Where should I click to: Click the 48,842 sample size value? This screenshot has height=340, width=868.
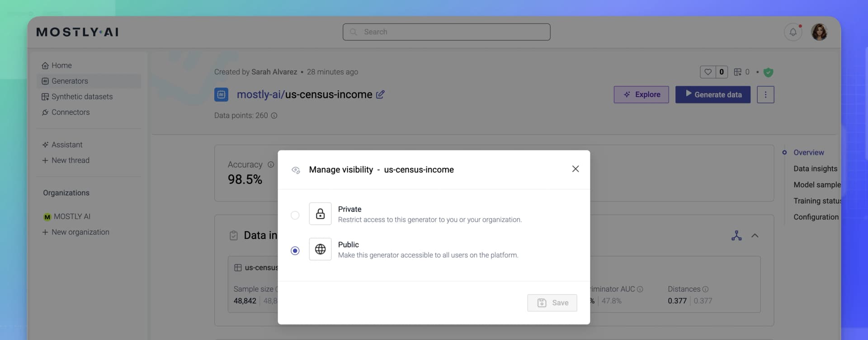(245, 301)
